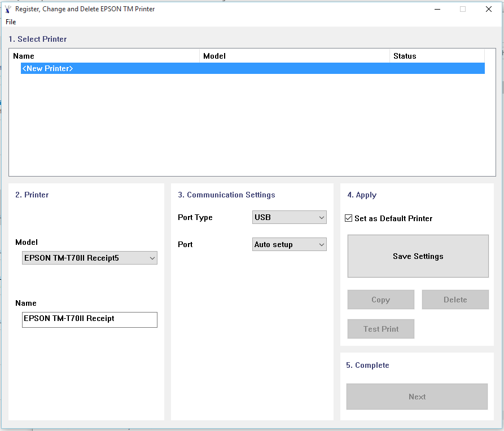Image resolution: width=504 pixels, height=431 pixels.
Task: Click the window title text
Action: pyautogui.click(x=85, y=9)
